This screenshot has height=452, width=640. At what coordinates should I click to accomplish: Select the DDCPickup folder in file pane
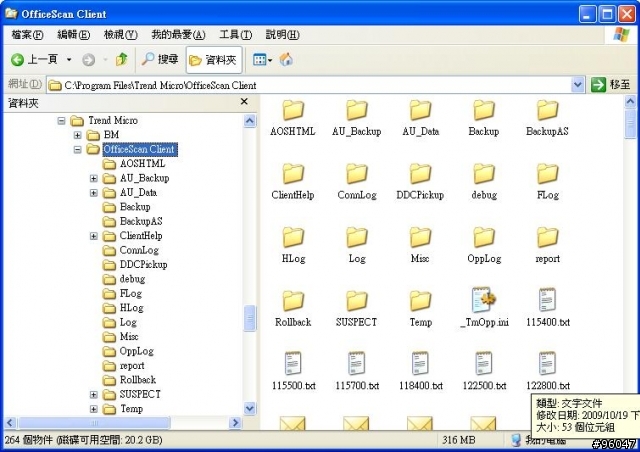pyautogui.click(x=420, y=181)
